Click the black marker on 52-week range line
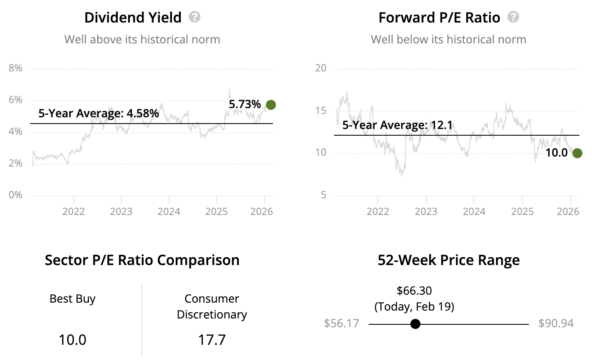The width and height of the screenshot is (592, 364). click(415, 324)
